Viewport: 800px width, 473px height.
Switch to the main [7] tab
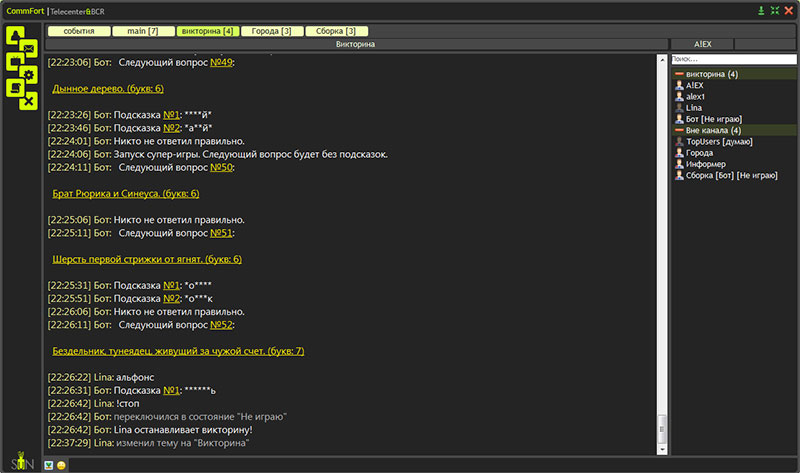(142, 31)
